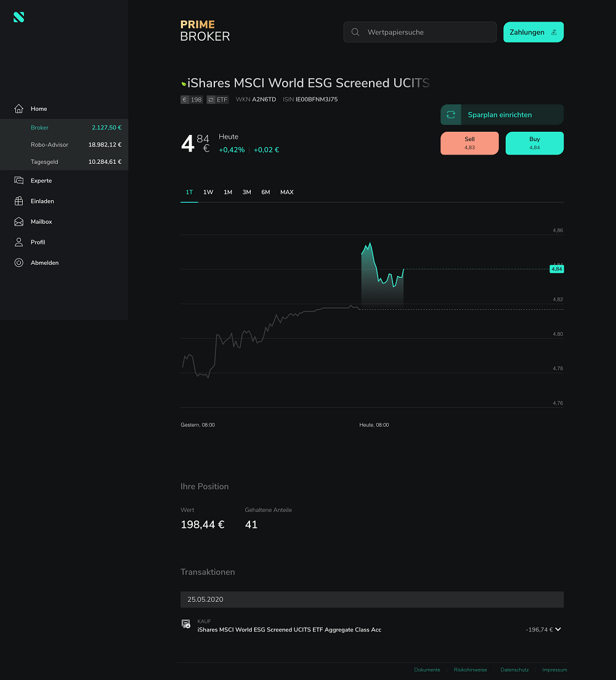Open the Dokumente footer link

click(427, 670)
